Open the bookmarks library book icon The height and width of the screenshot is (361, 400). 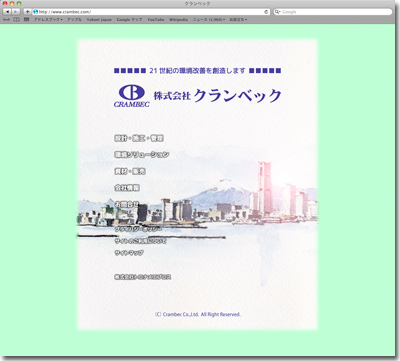pos(16,20)
